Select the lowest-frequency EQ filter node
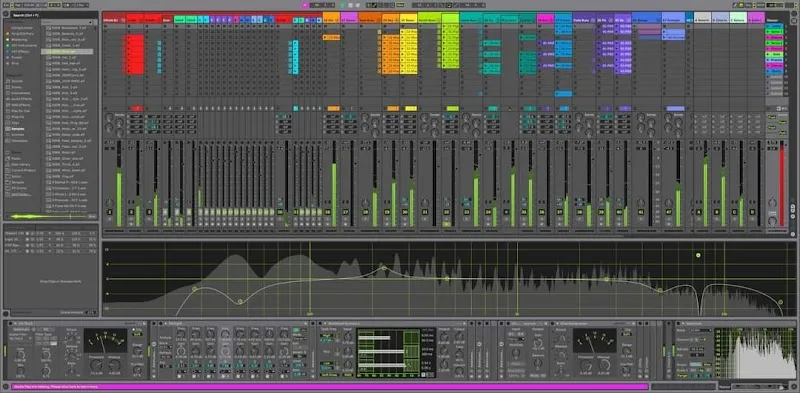 194,289
